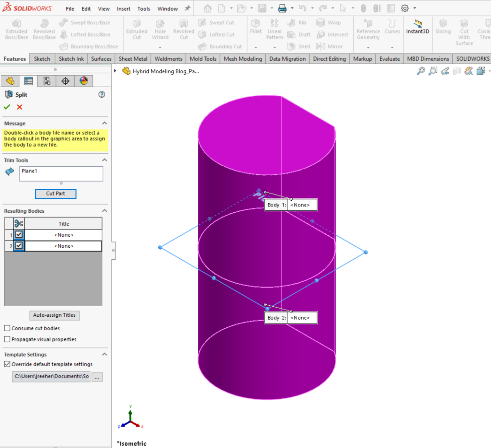
Task: Switch to the Evaluate tab
Action: point(389,58)
